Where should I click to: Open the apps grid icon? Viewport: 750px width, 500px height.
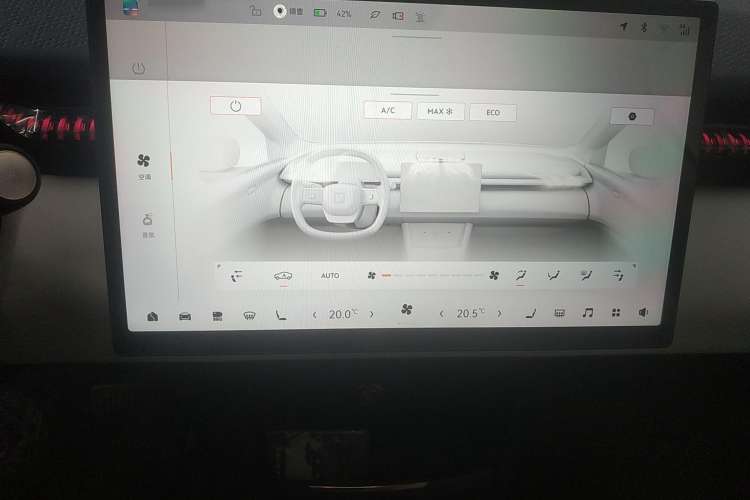click(x=616, y=313)
